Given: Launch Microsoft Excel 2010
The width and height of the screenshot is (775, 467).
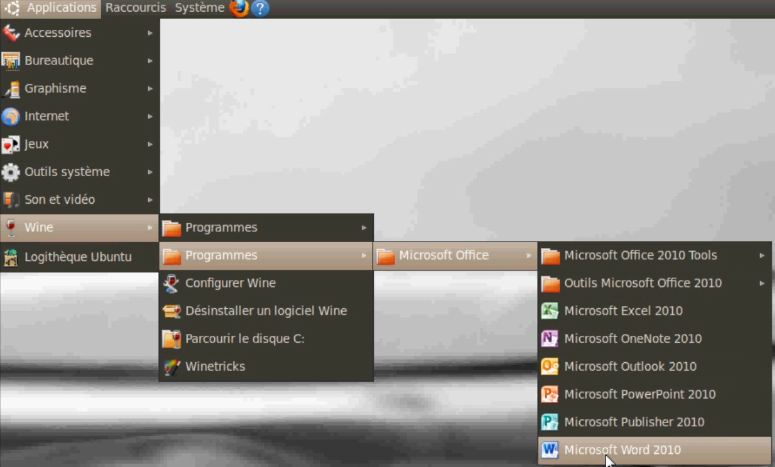Looking at the screenshot, I should tap(654, 311).
